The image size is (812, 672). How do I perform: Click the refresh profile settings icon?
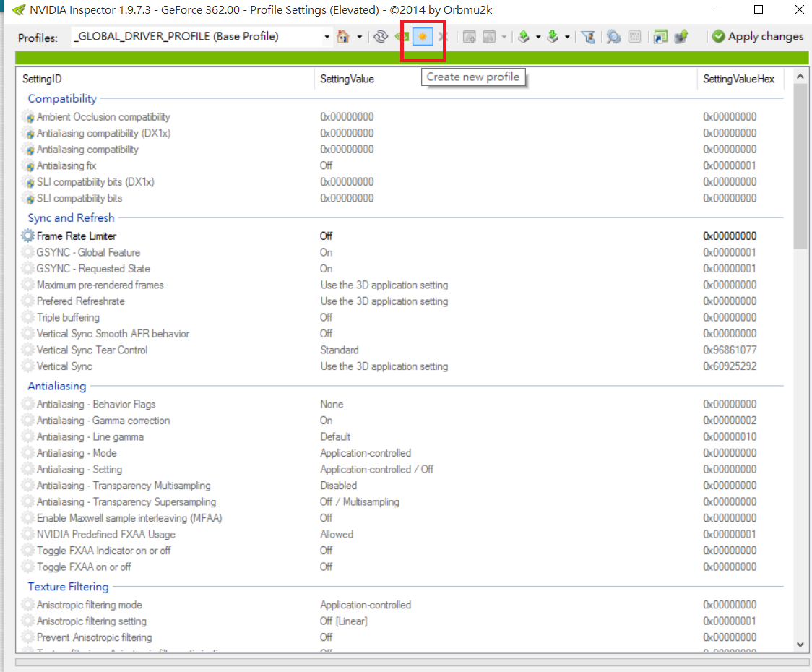381,37
